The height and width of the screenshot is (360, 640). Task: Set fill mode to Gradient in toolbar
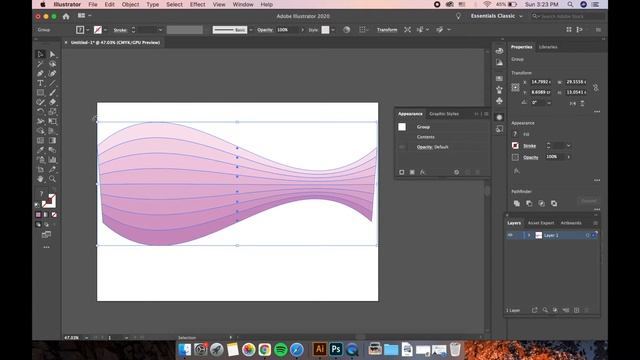click(x=46, y=215)
